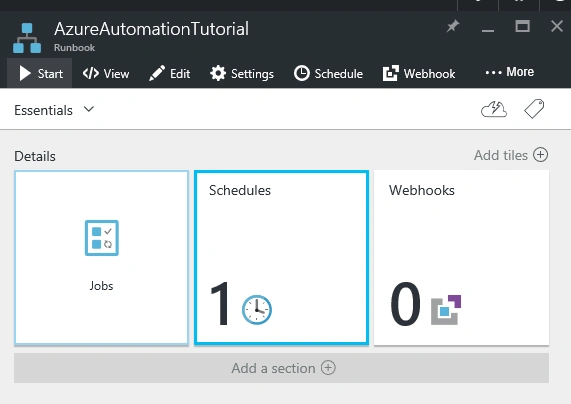
Task: Click the clock icon in the Schedules tile
Action: (x=257, y=310)
